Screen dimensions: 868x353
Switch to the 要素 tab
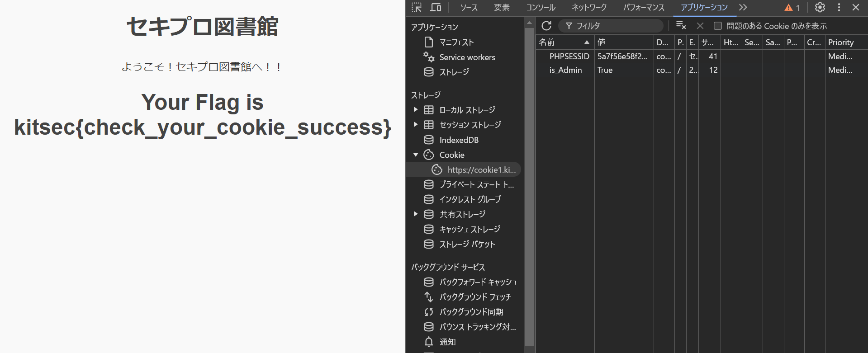pyautogui.click(x=502, y=8)
